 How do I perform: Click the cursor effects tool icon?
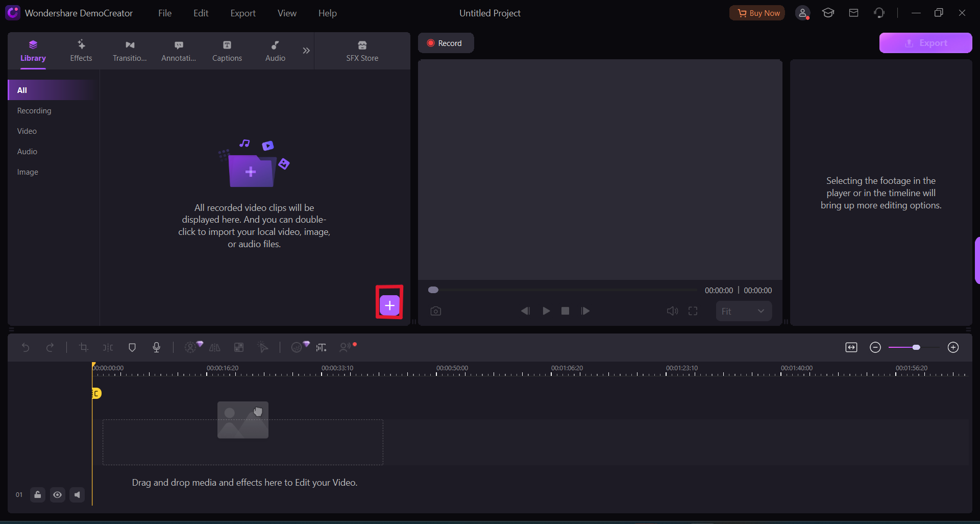(263, 348)
